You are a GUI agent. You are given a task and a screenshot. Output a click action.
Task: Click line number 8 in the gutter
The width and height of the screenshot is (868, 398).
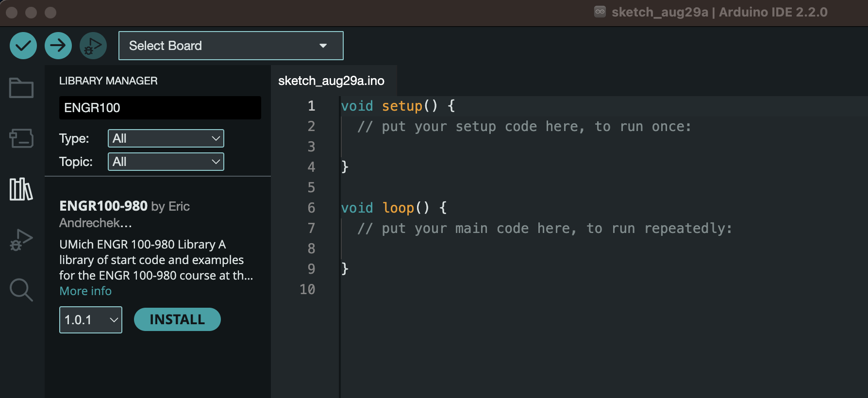(311, 249)
